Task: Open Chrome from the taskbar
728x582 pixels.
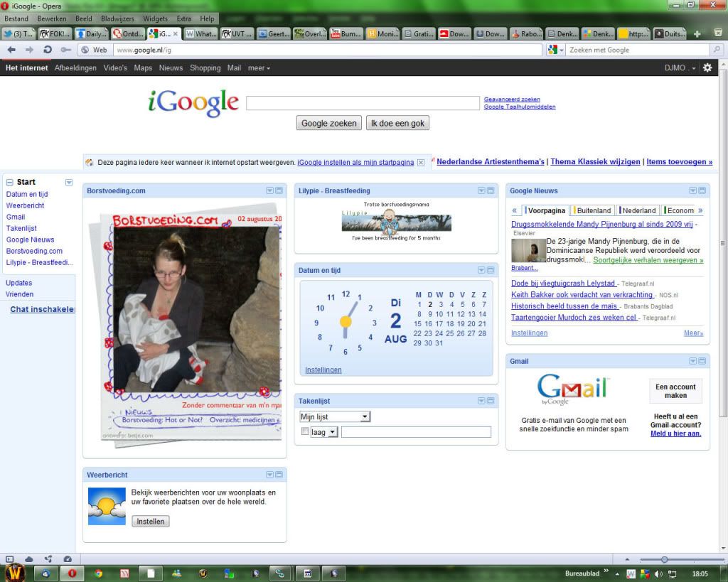Action: pos(98,573)
